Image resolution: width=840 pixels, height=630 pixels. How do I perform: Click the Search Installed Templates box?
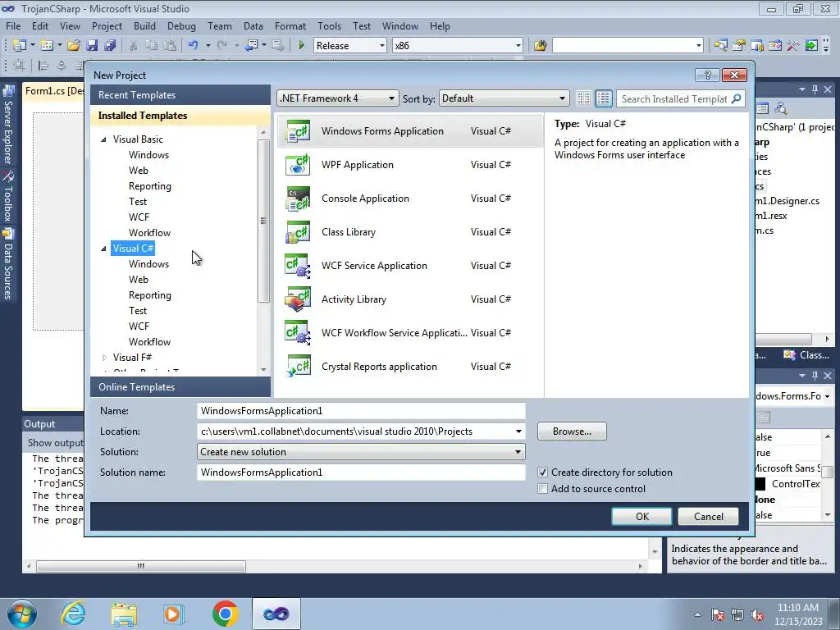coord(674,98)
